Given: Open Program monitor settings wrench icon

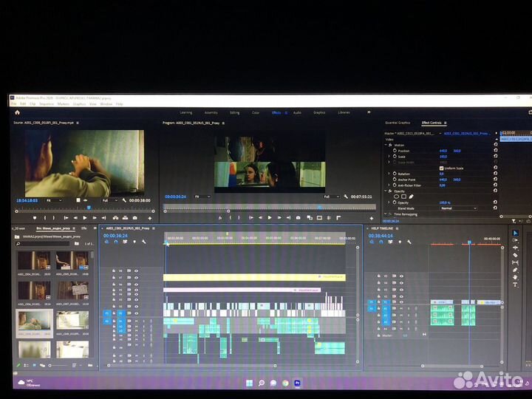Looking at the screenshot, I should 346,197.
